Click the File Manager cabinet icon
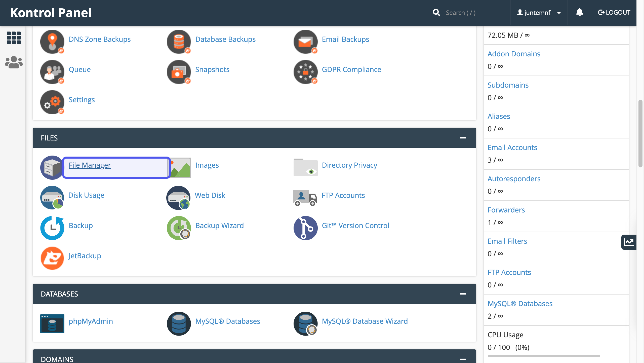The image size is (644, 363). tap(52, 167)
